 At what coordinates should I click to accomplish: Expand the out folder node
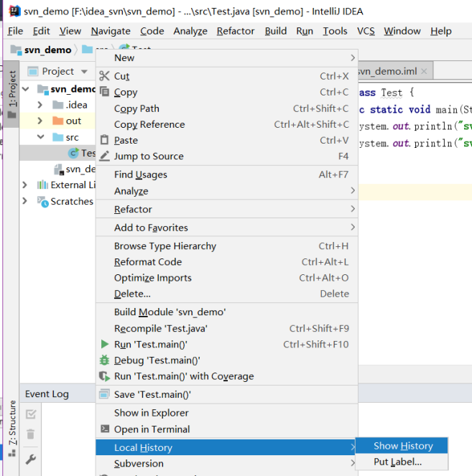click(x=40, y=121)
